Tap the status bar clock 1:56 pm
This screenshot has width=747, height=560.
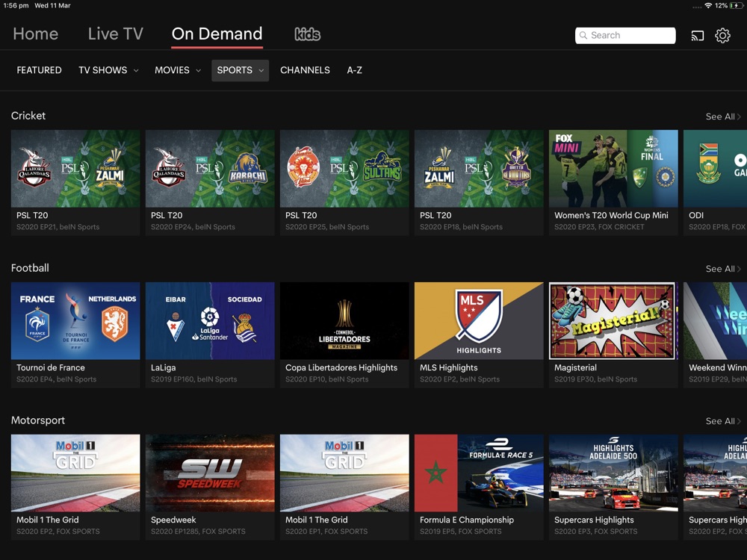pos(16,6)
